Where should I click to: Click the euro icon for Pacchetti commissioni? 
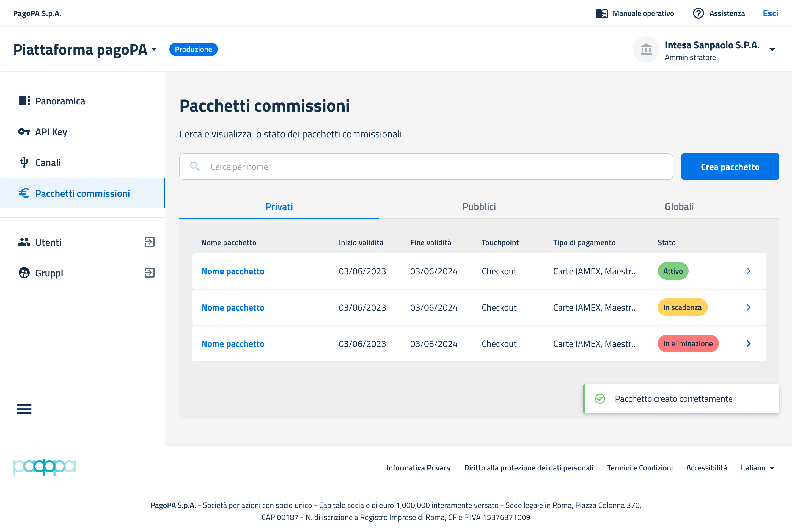tap(24, 193)
